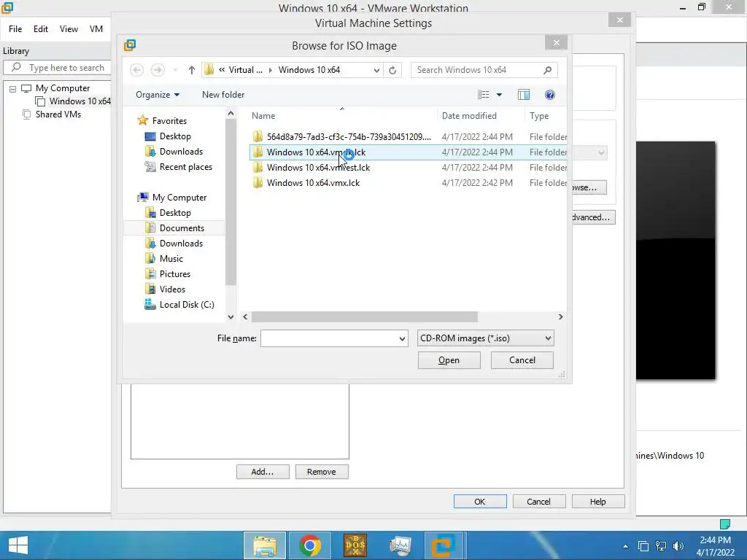Click Add... in Virtual Machine Settings
The height and width of the screenshot is (560, 747).
[x=263, y=472]
